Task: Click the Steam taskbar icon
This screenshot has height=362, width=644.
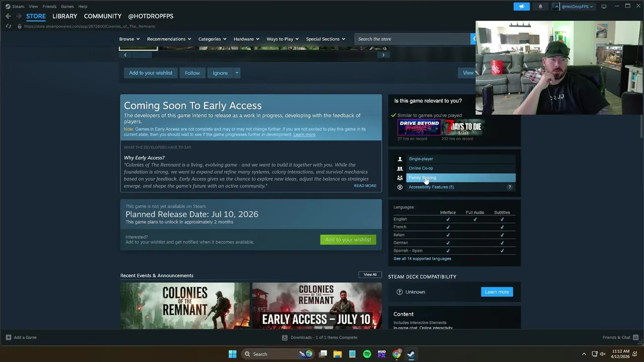Action: (411, 354)
